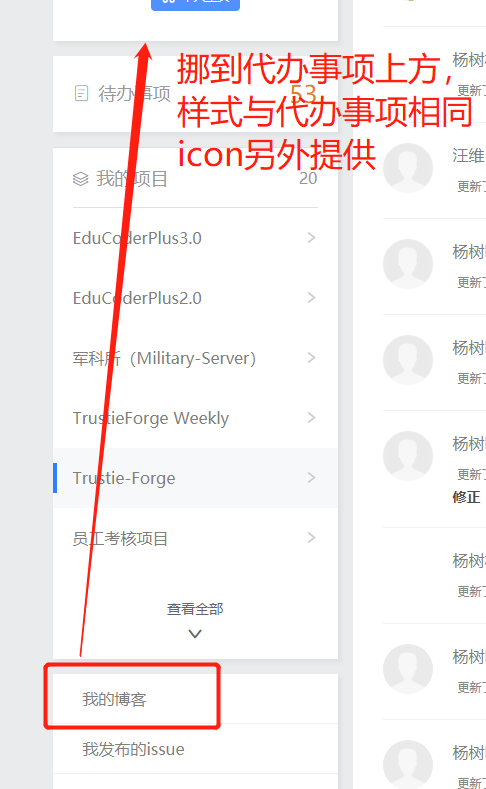Click the 查看全部 link
This screenshot has width=486, height=789.
click(195, 609)
